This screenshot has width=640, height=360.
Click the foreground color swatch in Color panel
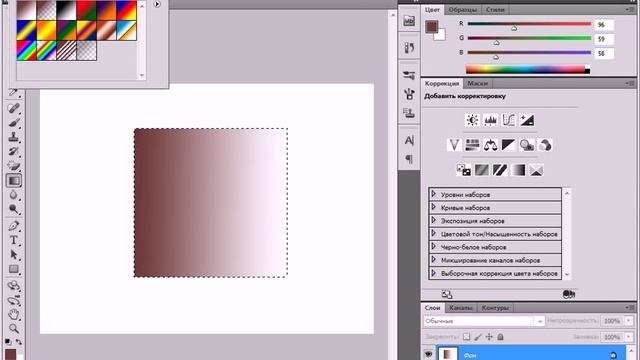coord(432,27)
